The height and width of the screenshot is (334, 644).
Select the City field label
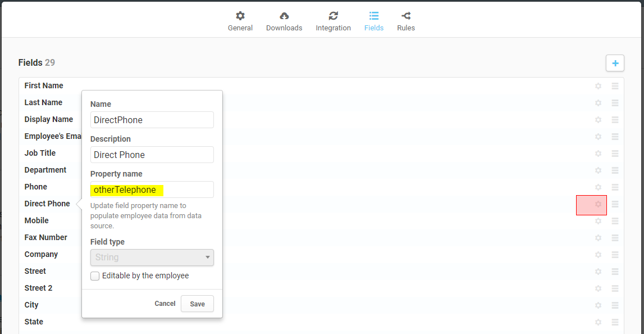click(x=31, y=305)
